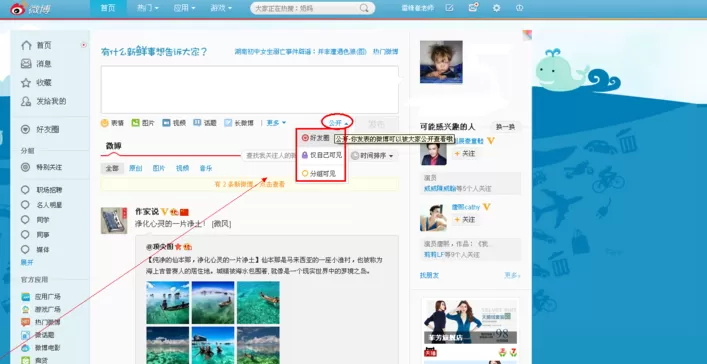Open 收藏 star icon in sidebar
The width and height of the screenshot is (707, 364).
pos(26,83)
